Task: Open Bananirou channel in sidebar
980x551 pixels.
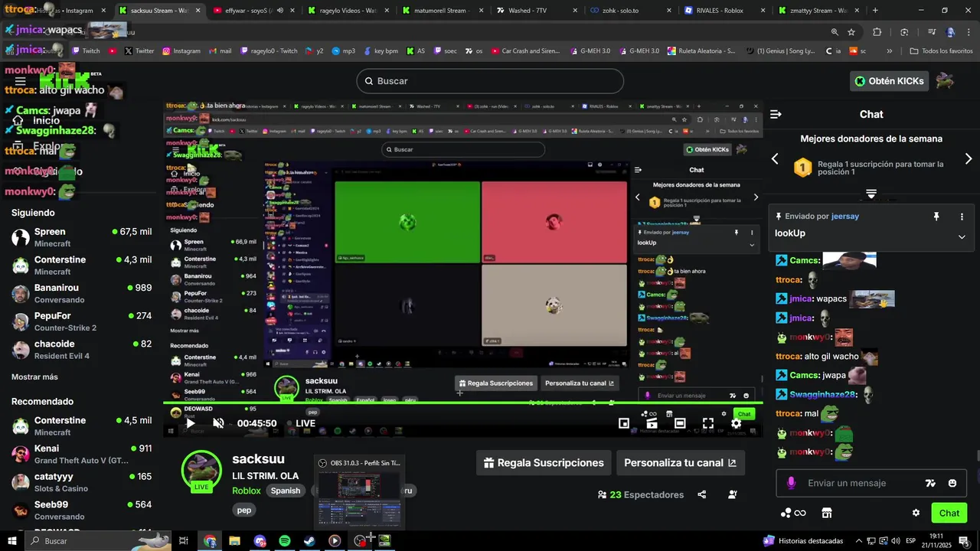Action: pyautogui.click(x=82, y=293)
